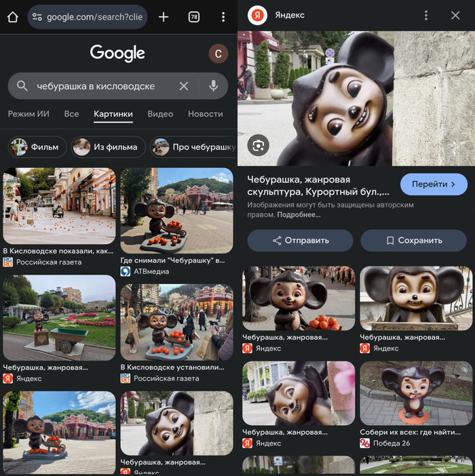Open the Google account avatar

pos(218,54)
